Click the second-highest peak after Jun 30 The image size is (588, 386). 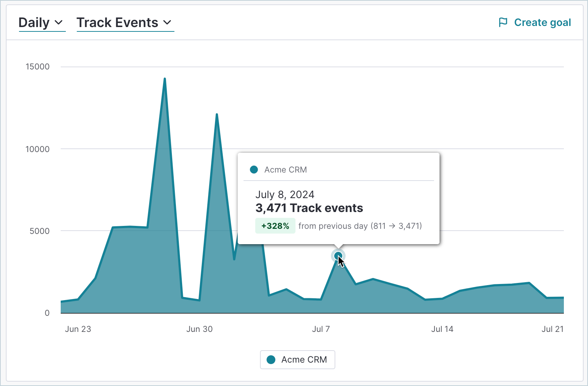pyautogui.click(x=217, y=114)
